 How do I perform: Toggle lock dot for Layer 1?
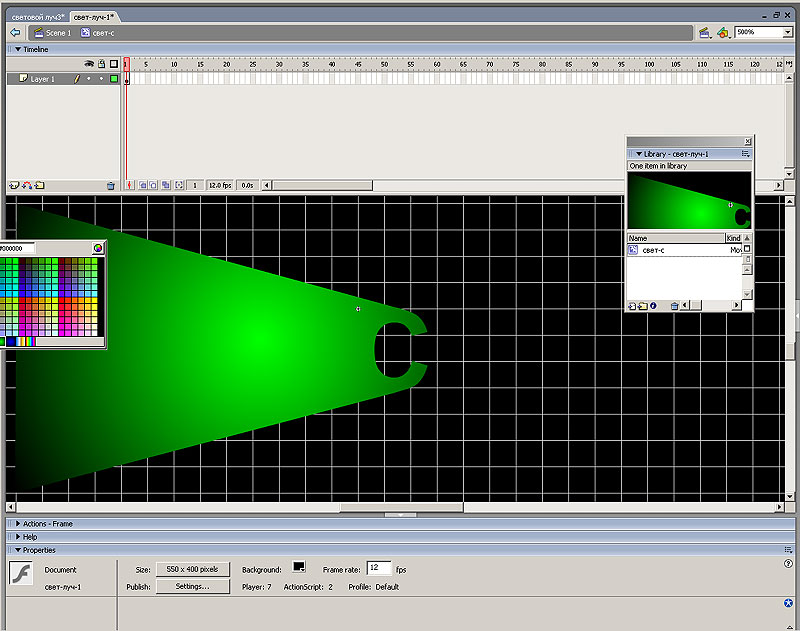(101, 78)
